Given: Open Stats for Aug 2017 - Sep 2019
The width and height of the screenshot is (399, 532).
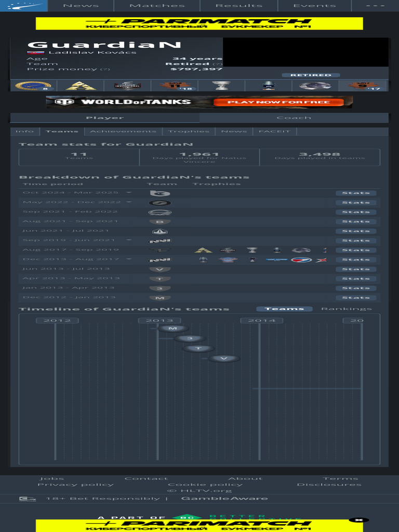Looking at the screenshot, I should point(356,250).
